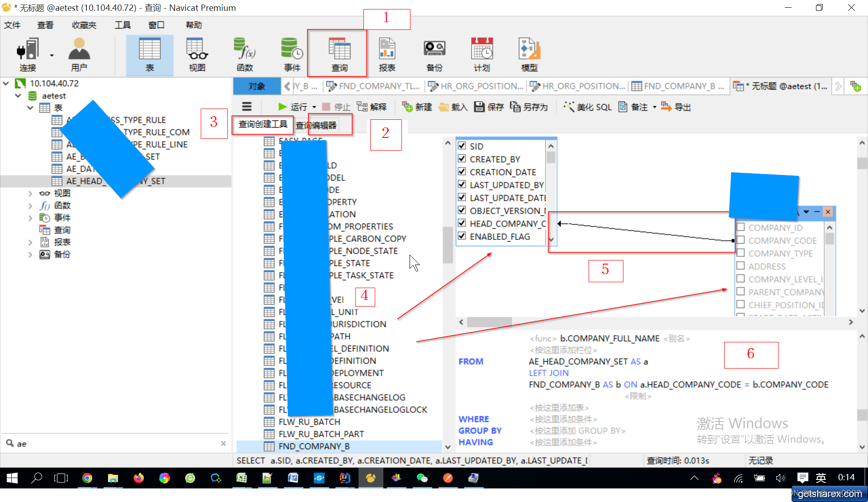Save the query with 保存 icon
The width and height of the screenshot is (868, 502).
pyautogui.click(x=488, y=107)
